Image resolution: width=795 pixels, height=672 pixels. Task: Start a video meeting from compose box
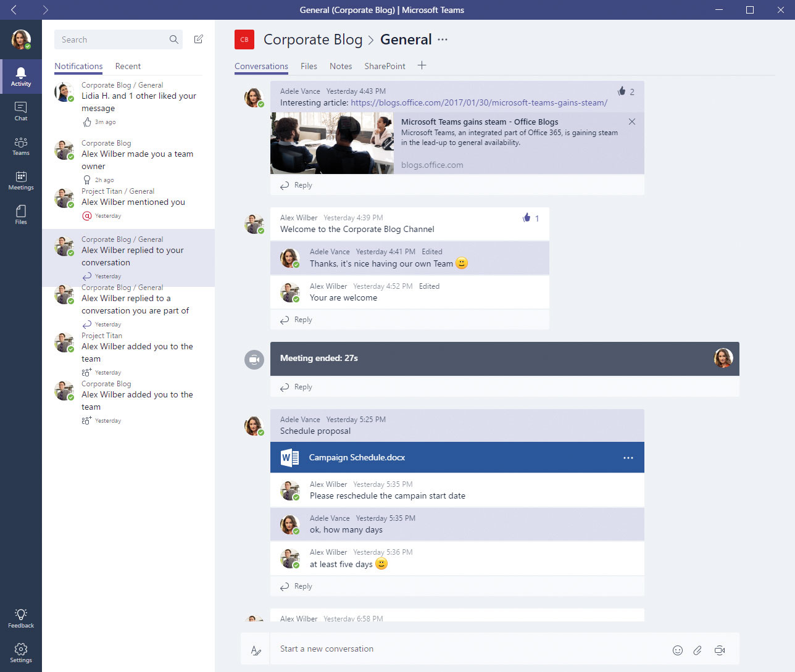(720, 650)
